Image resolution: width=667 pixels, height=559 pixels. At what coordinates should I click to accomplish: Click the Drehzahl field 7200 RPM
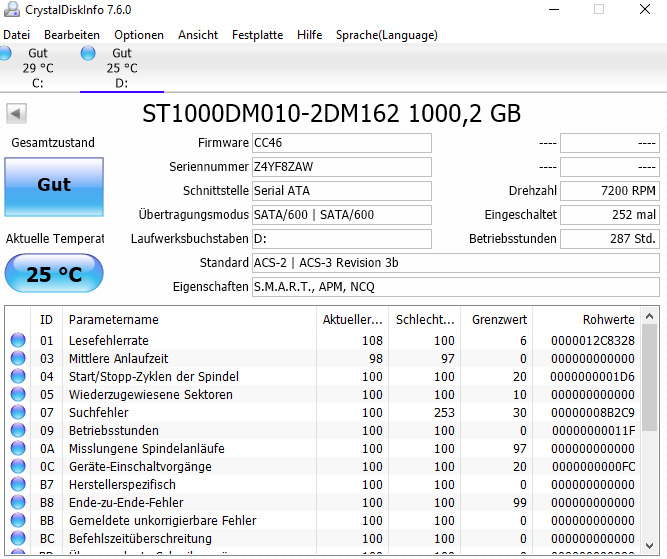610,191
